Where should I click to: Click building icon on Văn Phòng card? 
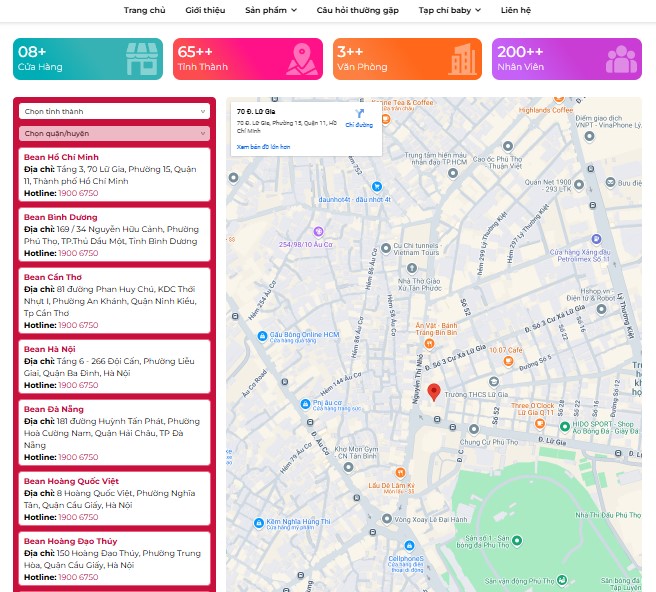(x=462, y=59)
